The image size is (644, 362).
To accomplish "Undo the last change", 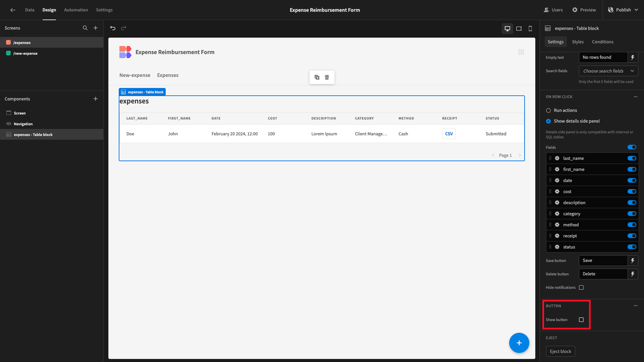I will (x=113, y=28).
